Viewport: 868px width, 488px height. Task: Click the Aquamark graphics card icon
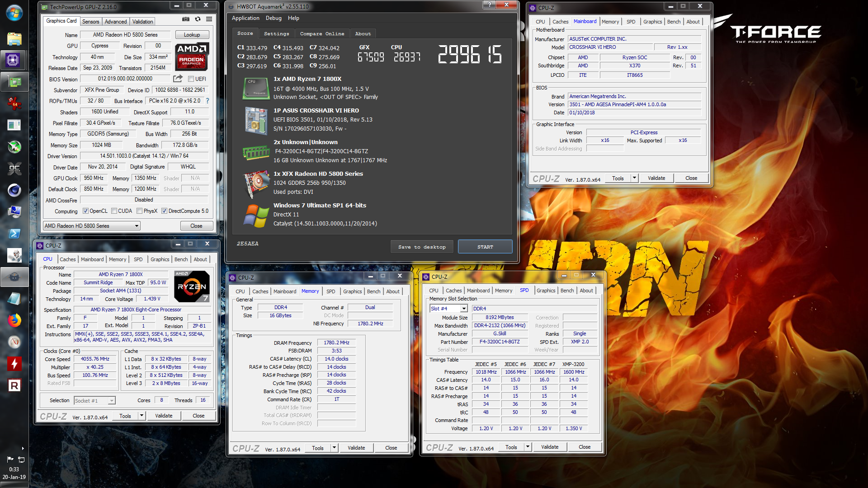point(256,184)
